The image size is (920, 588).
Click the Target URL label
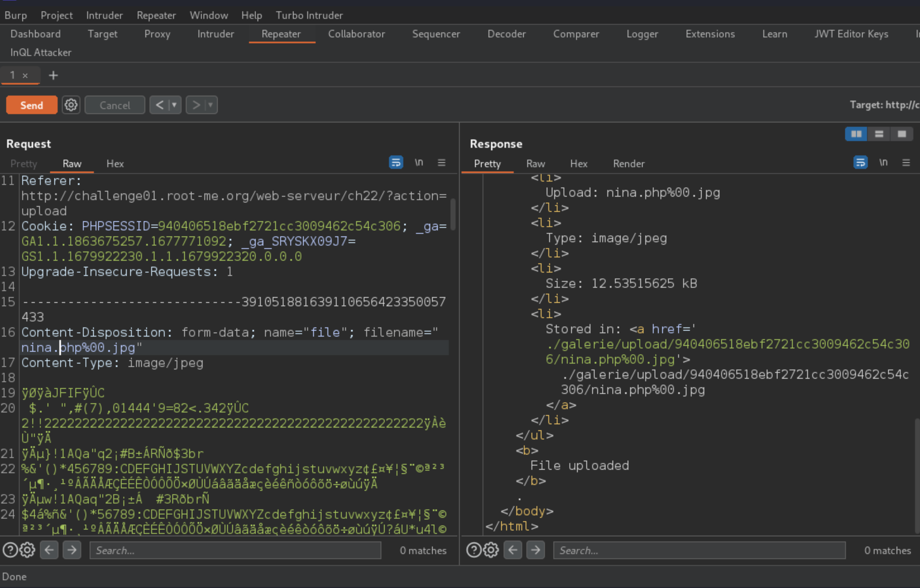pyautogui.click(x=884, y=105)
